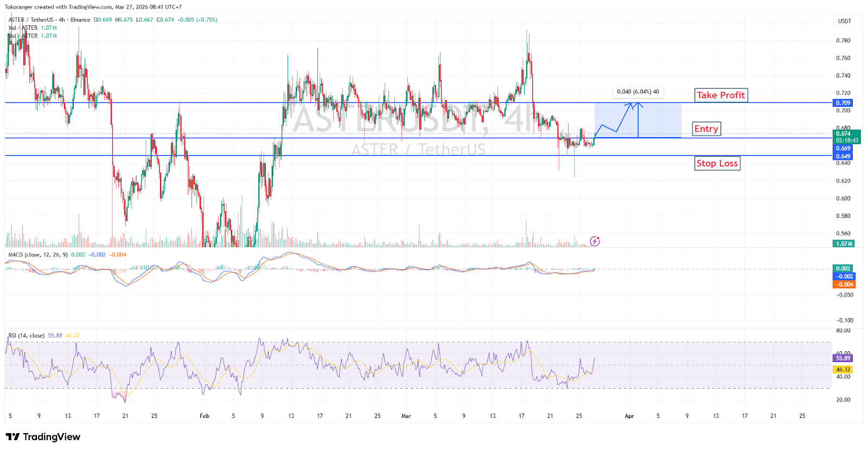Image resolution: width=868 pixels, height=451 pixels.
Task: Click the blue 0.649 price label
Action: [x=843, y=157]
